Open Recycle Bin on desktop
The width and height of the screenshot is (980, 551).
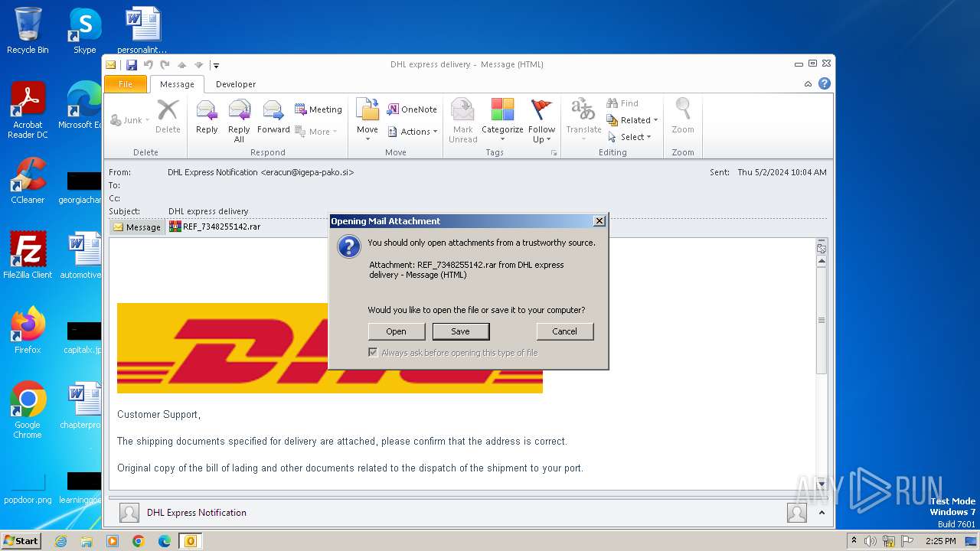point(28,31)
